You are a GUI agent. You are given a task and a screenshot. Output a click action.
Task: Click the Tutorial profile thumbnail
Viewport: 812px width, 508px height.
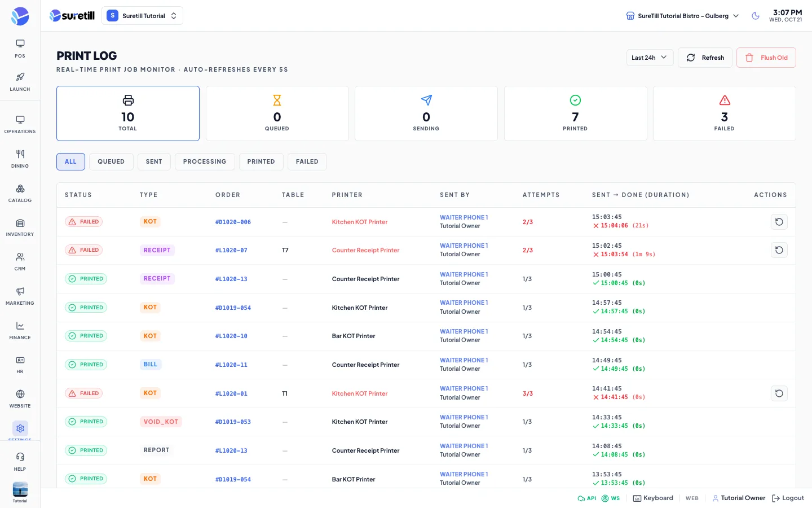point(20,489)
